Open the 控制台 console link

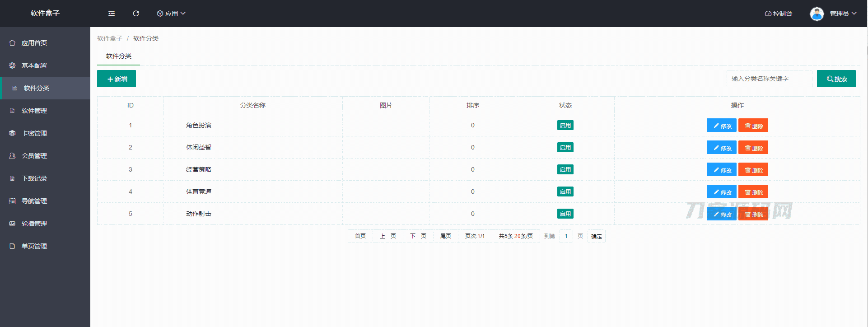(779, 14)
